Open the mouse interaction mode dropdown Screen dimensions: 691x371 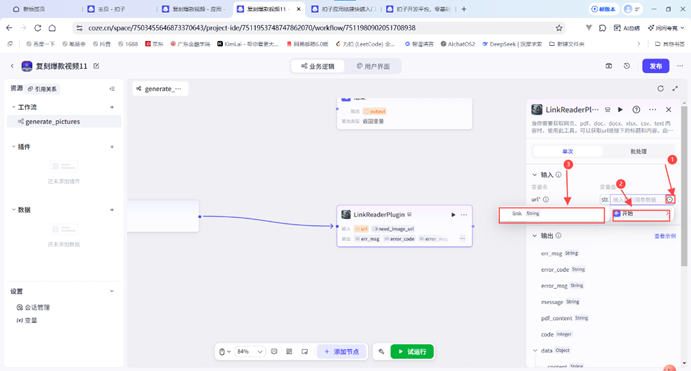pos(224,352)
